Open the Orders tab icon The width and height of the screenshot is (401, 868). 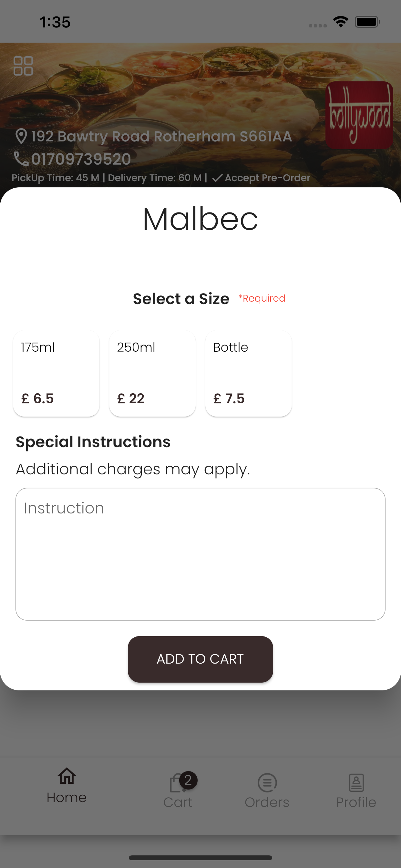(267, 782)
